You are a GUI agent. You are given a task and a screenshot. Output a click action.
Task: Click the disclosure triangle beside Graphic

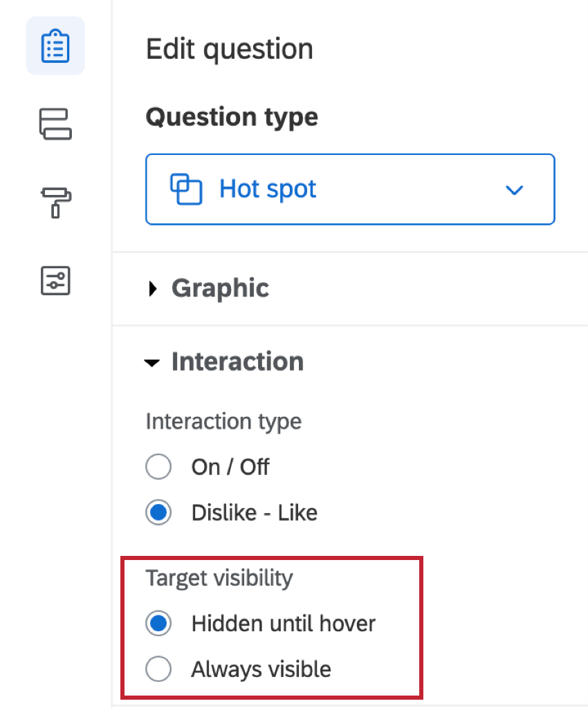[x=153, y=288]
